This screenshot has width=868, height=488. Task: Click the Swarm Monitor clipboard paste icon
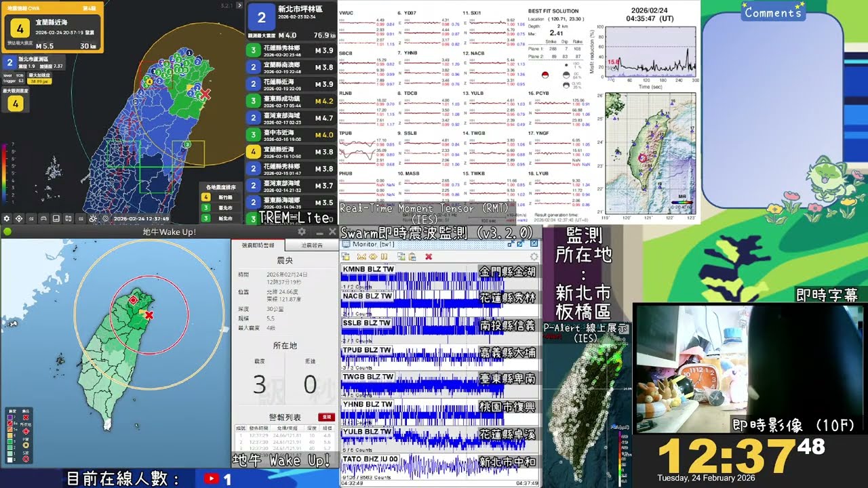click(412, 256)
